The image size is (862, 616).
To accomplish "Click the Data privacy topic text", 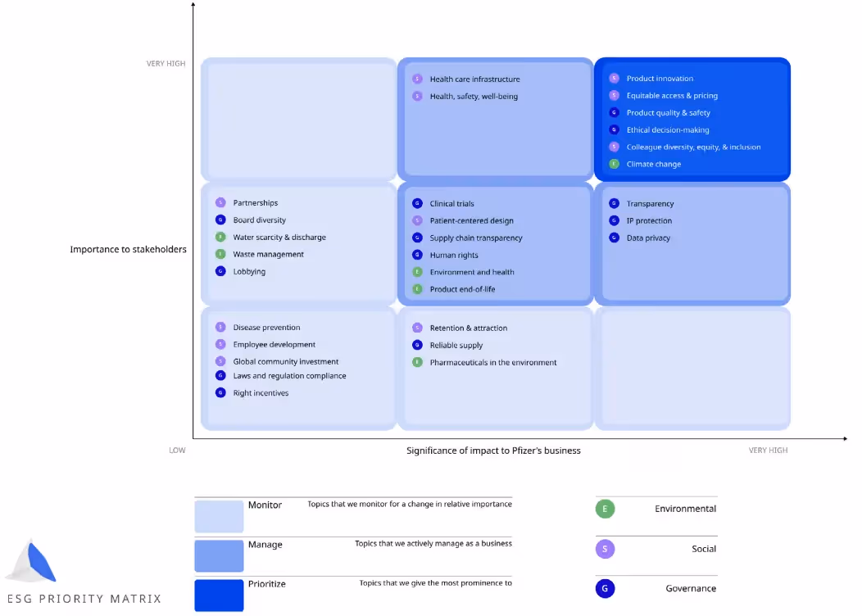I will tap(648, 238).
